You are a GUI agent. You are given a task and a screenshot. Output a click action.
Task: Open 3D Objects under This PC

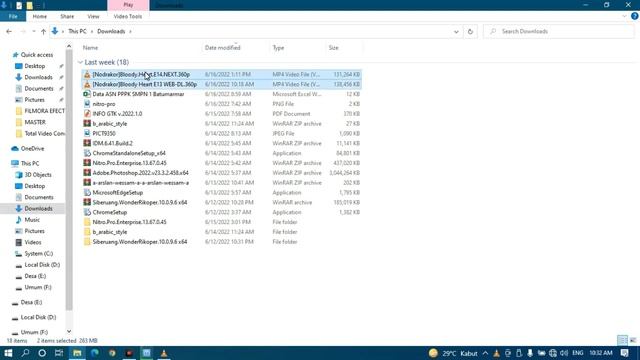click(x=38, y=175)
